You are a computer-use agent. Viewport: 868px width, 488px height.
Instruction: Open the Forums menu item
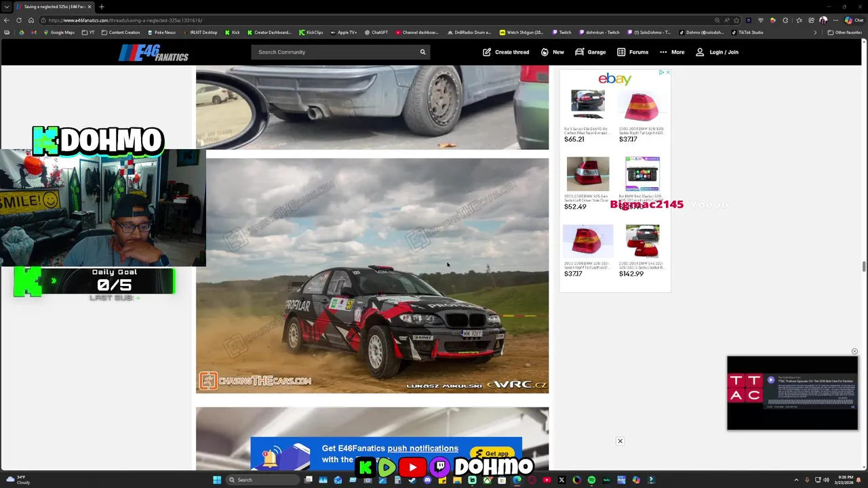click(632, 52)
